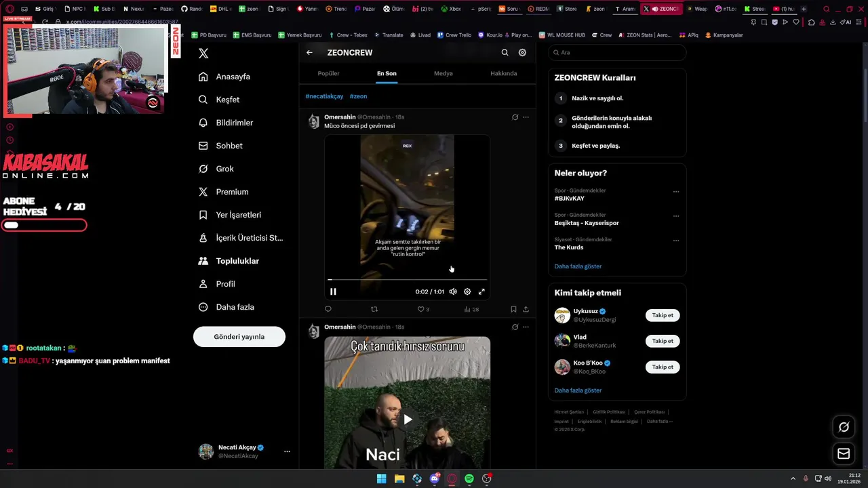868x488 pixels.
Task: Click Grok icon on second post
Action: click(515, 327)
